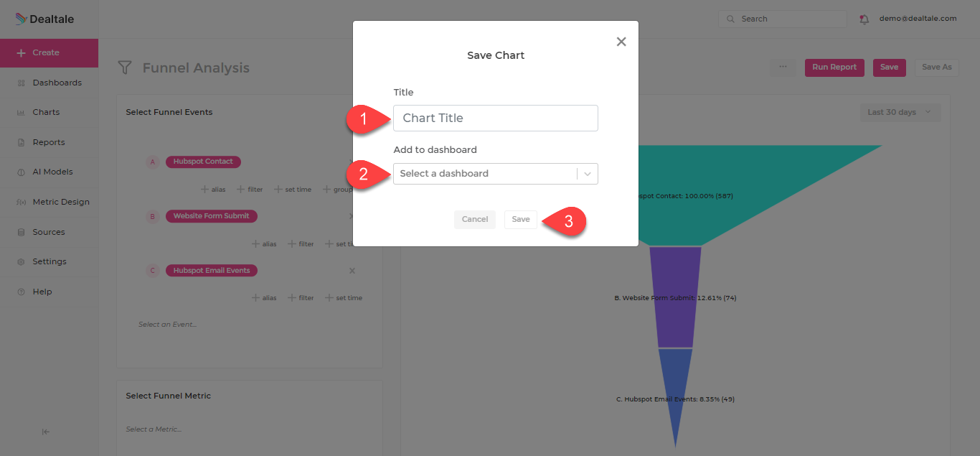Open the Select a dashboard dropdown
Screen dimensions: 980x456
(495, 174)
